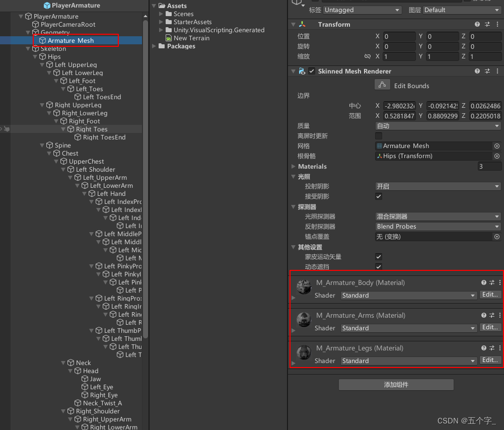This screenshot has height=430, width=504.
Task: Open Skinned Mesh Renderer three-dot menu
Action: point(497,71)
